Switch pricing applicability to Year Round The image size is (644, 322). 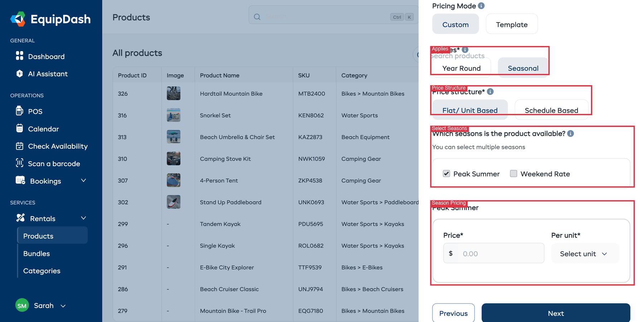pos(461,68)
